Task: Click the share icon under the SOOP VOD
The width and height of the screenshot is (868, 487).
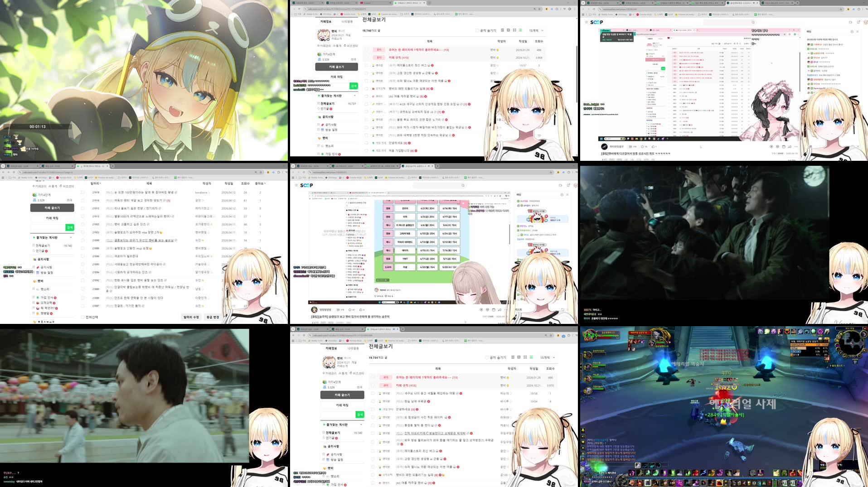Action: pyautogui.click(x=790, y=146)
